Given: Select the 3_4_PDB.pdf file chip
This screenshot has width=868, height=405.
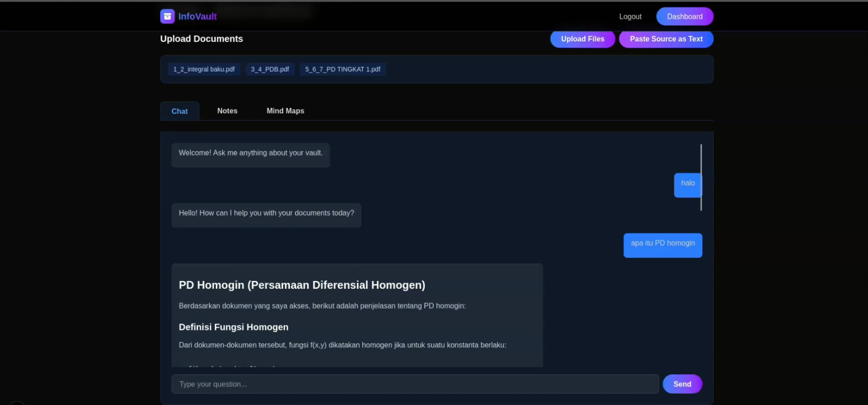Looking at the screenshot, I should point(270,69).
